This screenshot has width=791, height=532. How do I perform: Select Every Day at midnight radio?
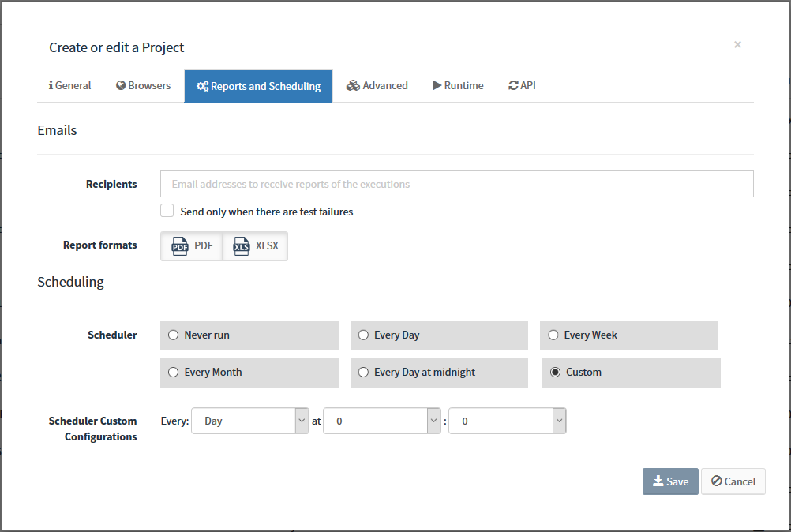[x=363, y=372]
